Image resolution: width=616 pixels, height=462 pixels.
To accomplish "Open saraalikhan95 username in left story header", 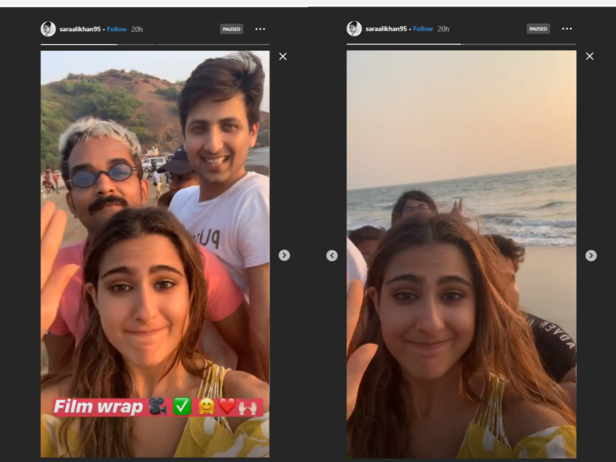I will pyautogui.click(x=80, y=29).
